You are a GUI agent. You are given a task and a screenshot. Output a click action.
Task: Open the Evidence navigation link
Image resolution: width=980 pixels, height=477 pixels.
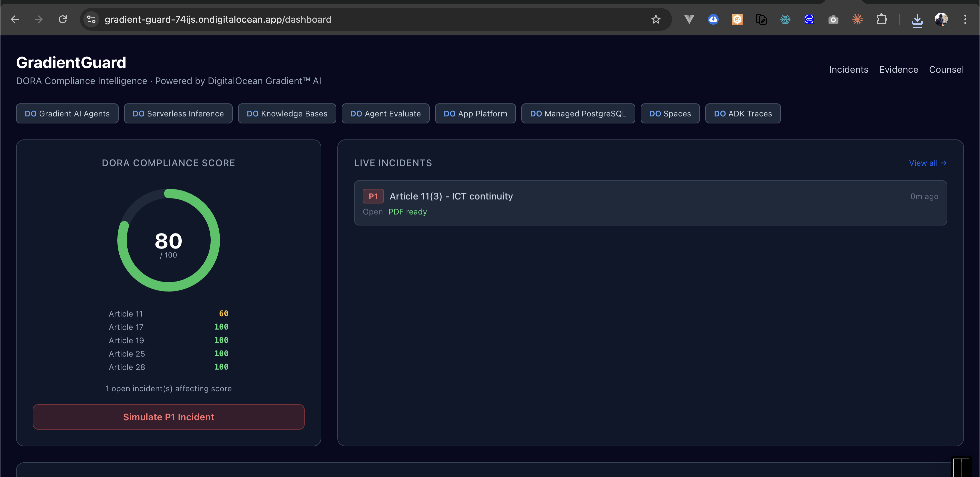coord(898,70)
